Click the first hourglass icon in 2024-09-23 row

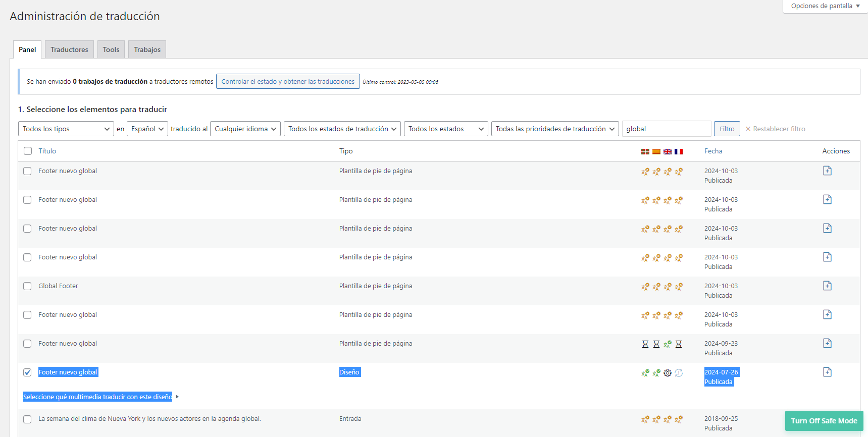pos(645,344)
